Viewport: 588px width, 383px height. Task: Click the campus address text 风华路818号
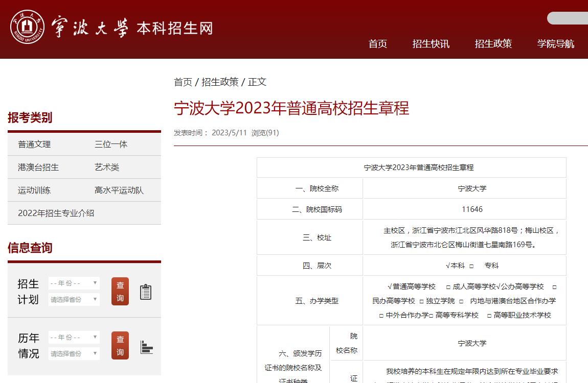(497, 230)
